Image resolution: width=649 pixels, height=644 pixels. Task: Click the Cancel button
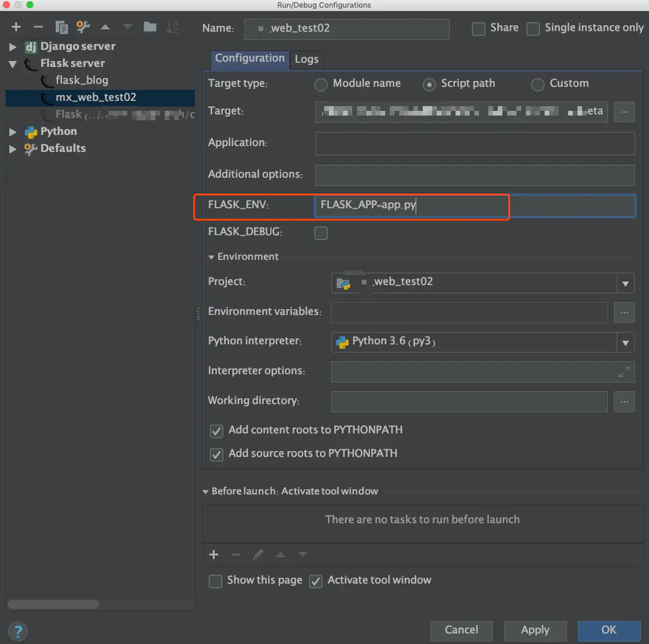point(461,630)
